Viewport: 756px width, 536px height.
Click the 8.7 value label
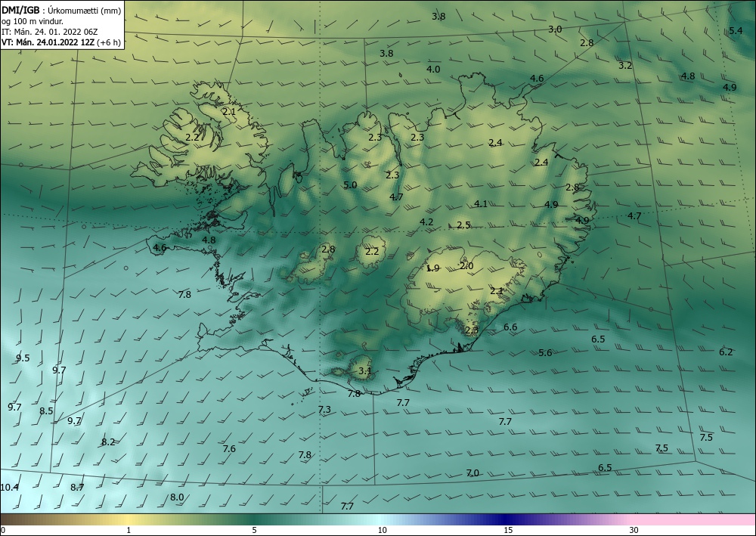point(77,488)
